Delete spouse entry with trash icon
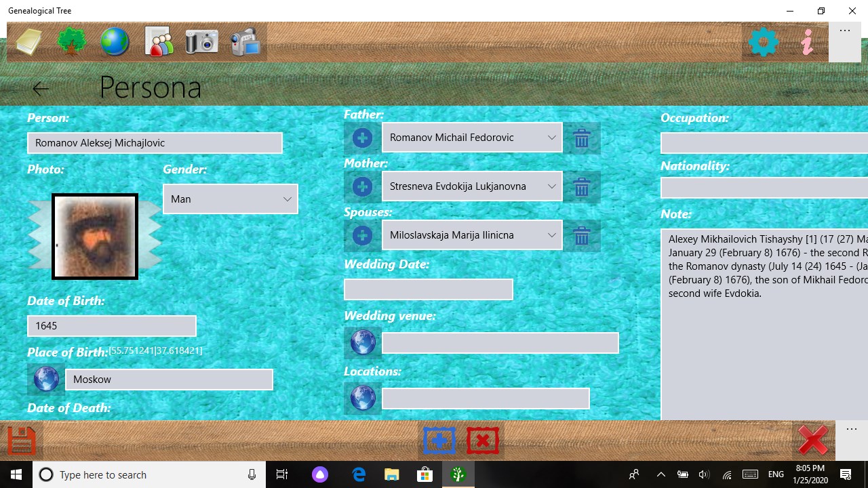Viewport: 868px width, 488px height. point(582,236)
